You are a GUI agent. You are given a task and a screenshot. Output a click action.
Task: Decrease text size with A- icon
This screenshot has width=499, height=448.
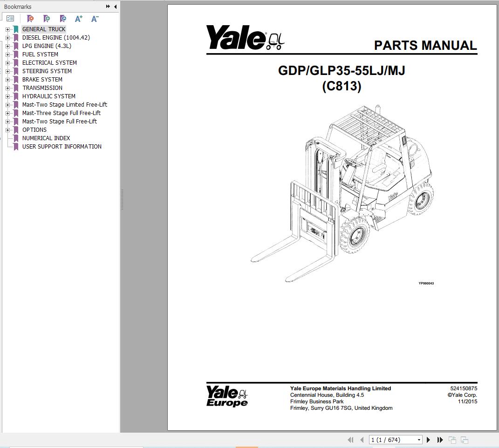(94, 19)
